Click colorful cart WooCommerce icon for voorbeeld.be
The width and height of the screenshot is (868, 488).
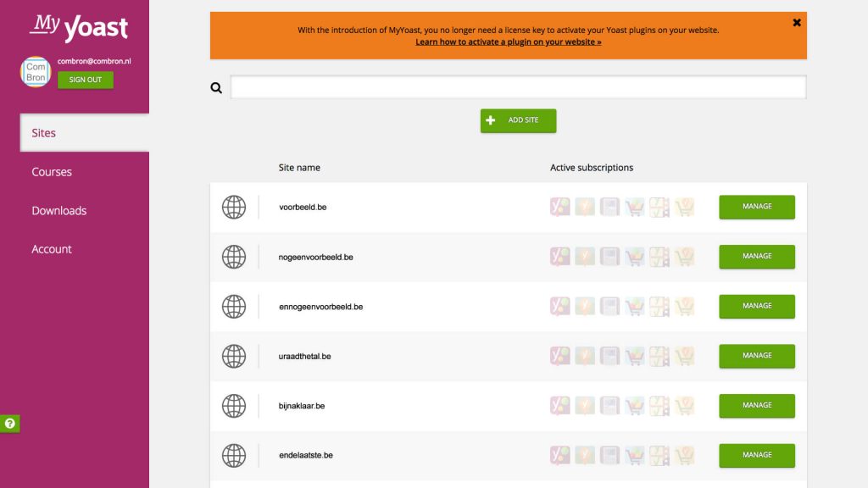coord(634,207)
